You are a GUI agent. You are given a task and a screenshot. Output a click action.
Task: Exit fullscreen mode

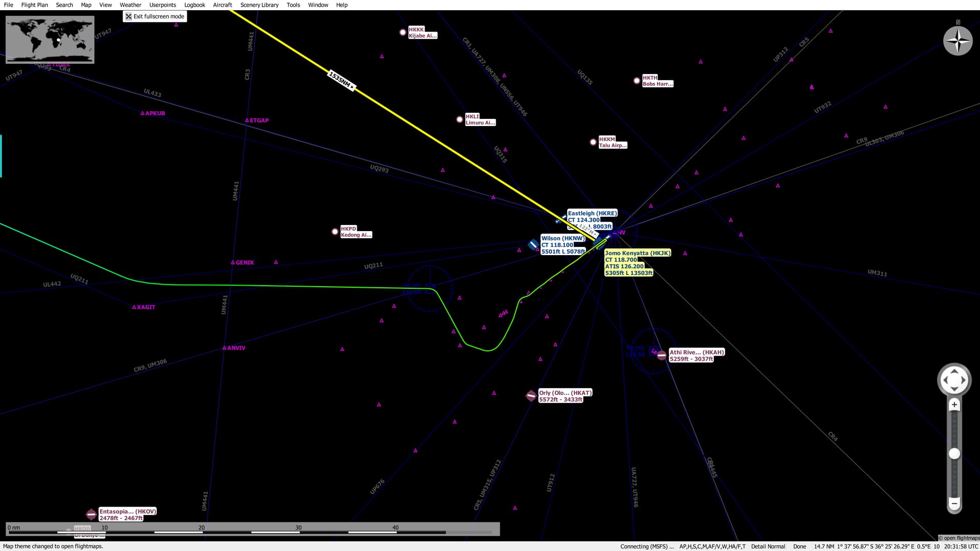[155, 16]
